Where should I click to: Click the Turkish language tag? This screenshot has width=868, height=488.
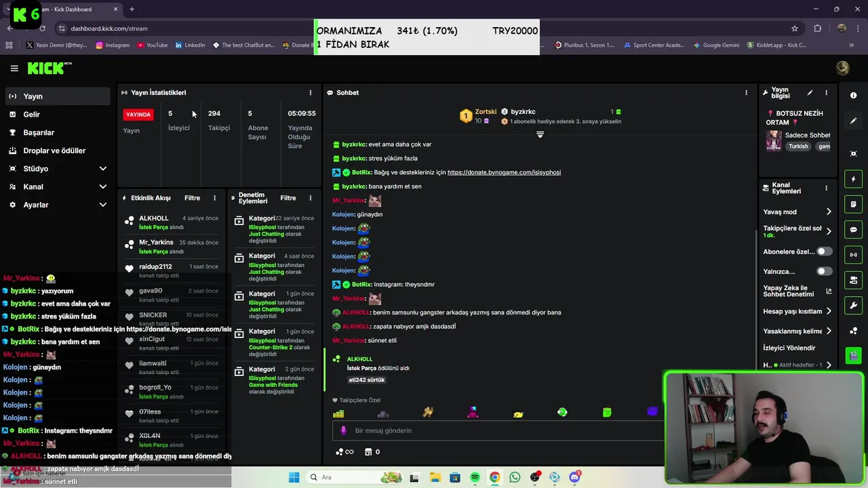pyautogui.click(x=798, y=146)
